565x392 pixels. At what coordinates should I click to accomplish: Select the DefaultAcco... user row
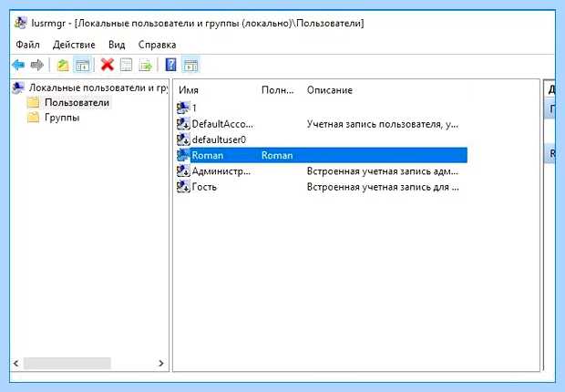222,124
